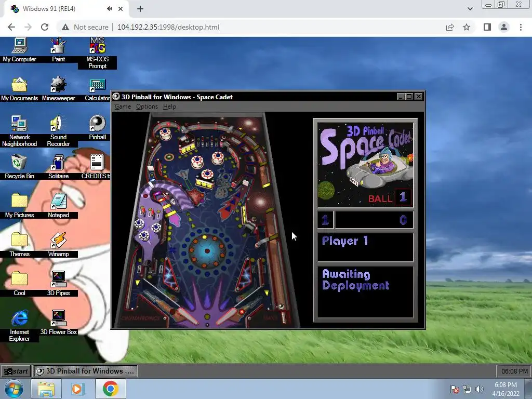Open the My Computer desktop icon
Image resolution: width=532 pixels, height=399 pixels.
click(x=19, y=50)
